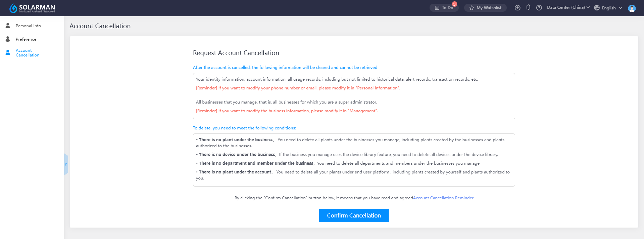This screenshot has width=644, height=239.
Task: Open the add plus circle icon
Action: (517, 8)
